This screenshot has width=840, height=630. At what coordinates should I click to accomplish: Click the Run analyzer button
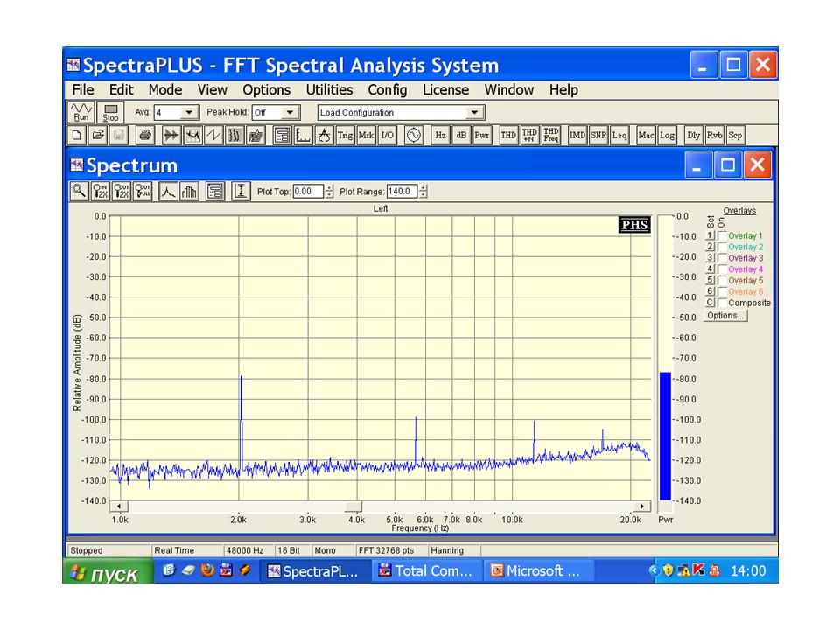coord(81,113)
